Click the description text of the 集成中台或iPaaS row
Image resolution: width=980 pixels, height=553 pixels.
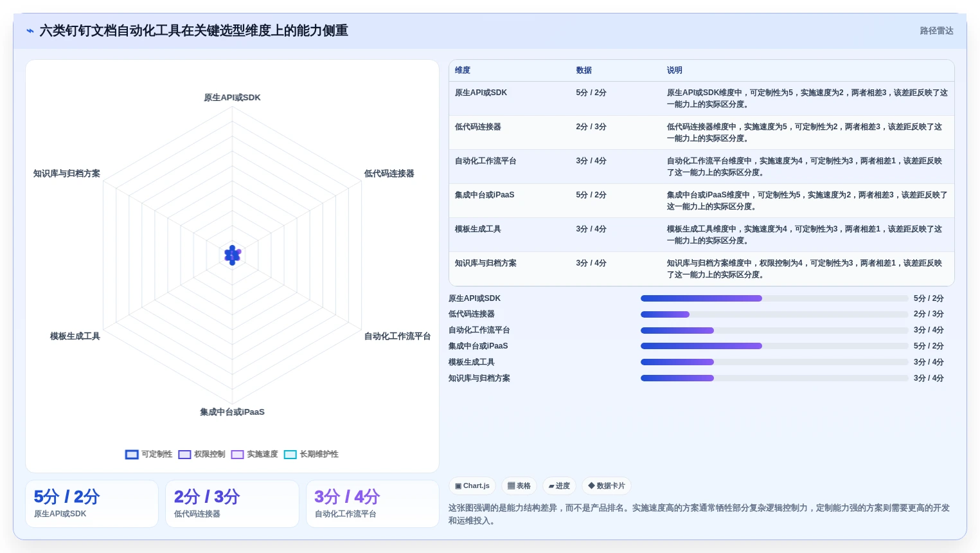tap(806, 201)
